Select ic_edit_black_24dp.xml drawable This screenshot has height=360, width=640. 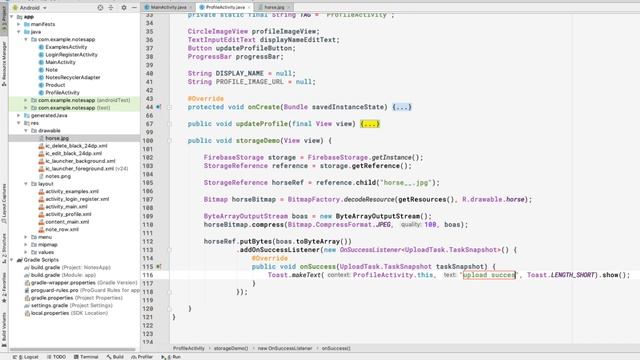[73, 153]
